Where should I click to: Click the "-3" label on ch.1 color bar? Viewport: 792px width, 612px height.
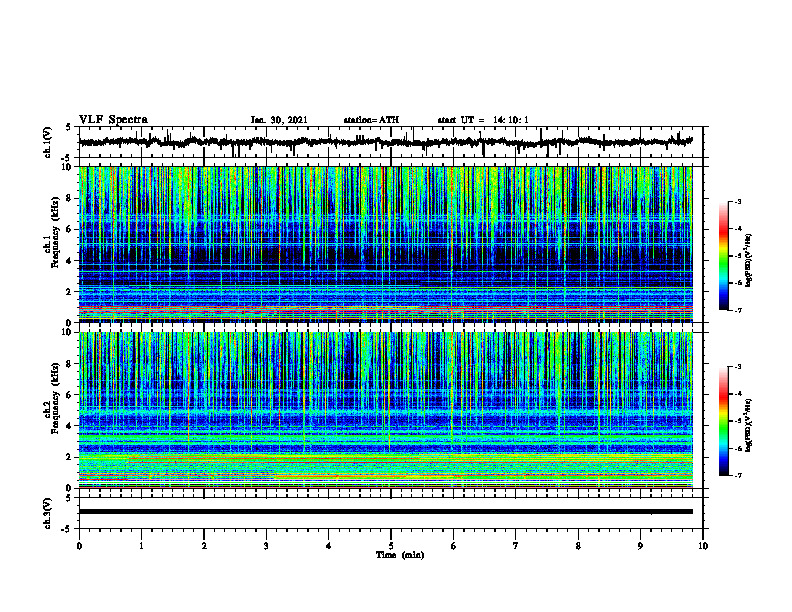(737, 201)
